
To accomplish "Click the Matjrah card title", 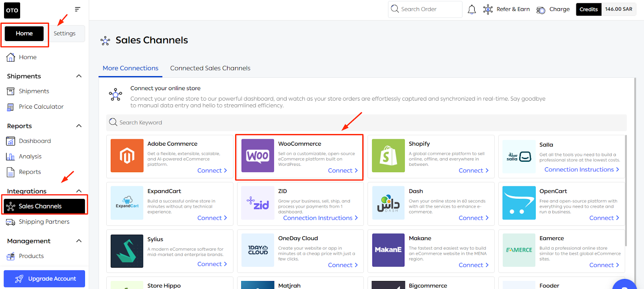I will coord(289,285).
